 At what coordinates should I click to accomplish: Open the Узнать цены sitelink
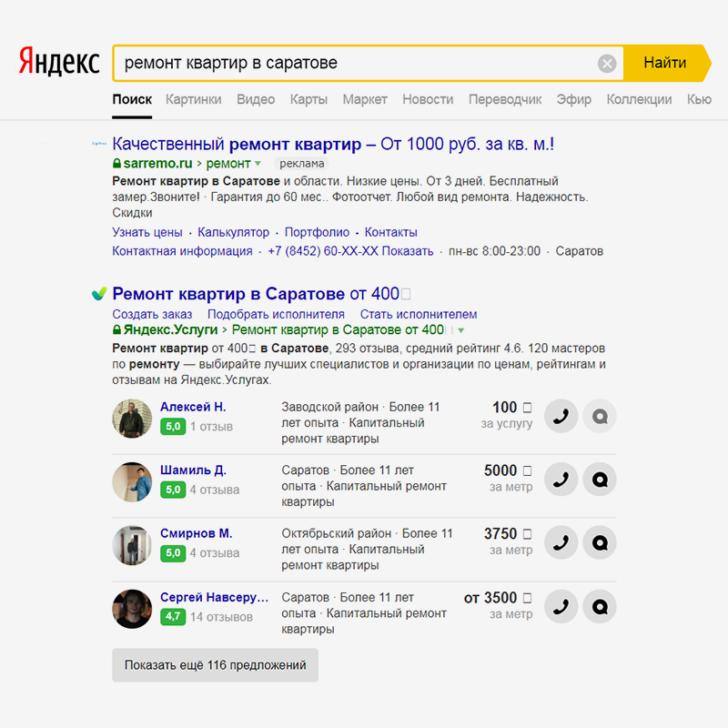pyautogui.click(x=147, y=232)
